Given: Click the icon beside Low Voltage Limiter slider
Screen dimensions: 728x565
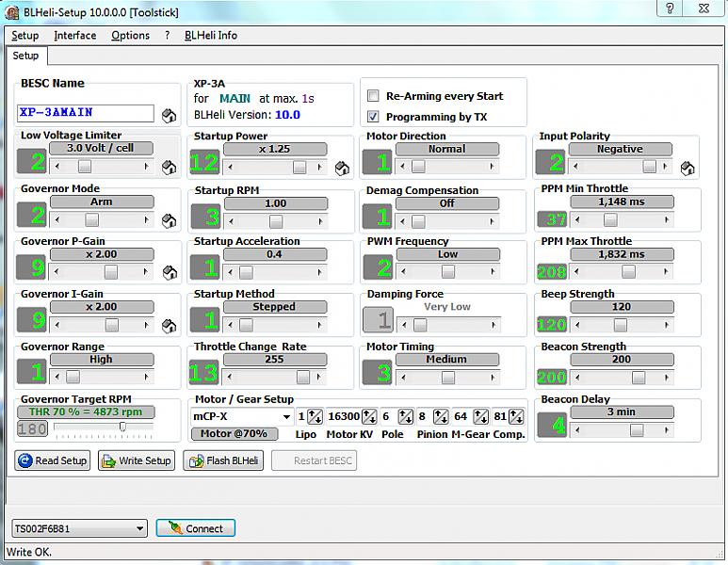Looking at the screenshot, I should 169,168.
